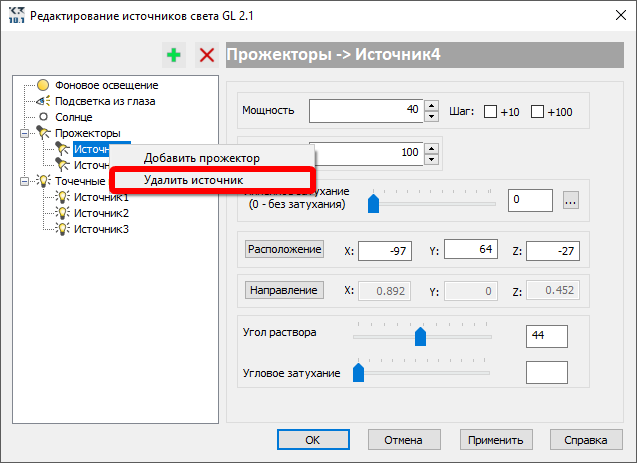Click the Угловое затухание slider handle
Image resolution: width=637 pixels, height=463 pixels.
358,372
